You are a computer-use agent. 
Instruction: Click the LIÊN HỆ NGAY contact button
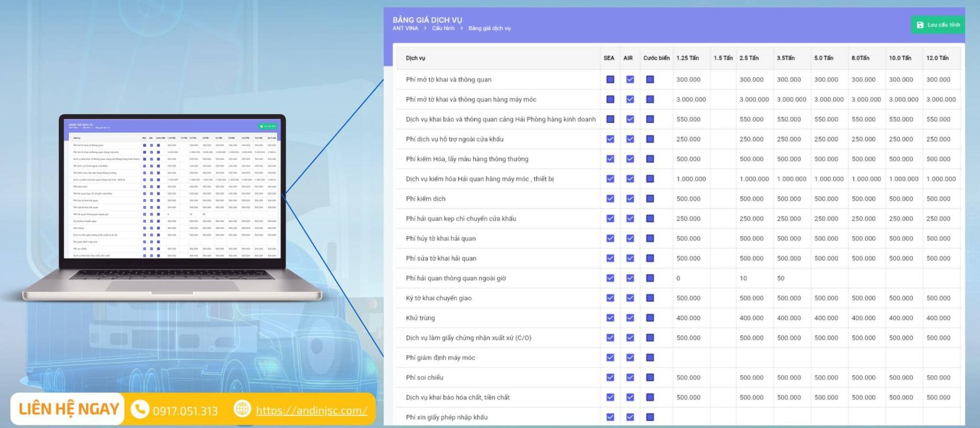[68, 409]
